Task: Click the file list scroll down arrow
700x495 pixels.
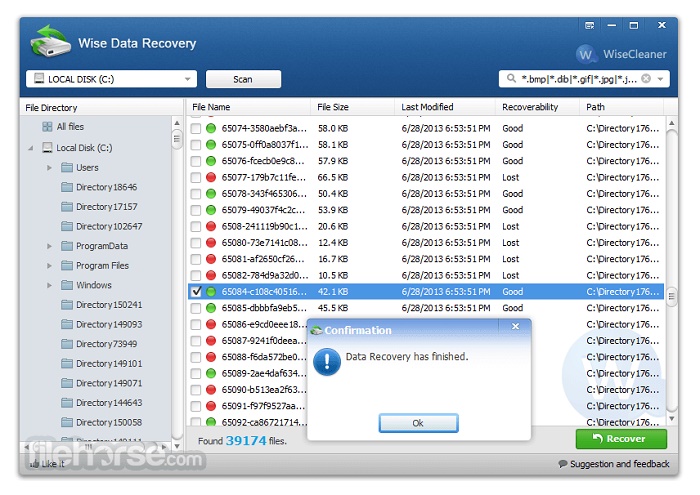Action: click(x=671, y=419)
